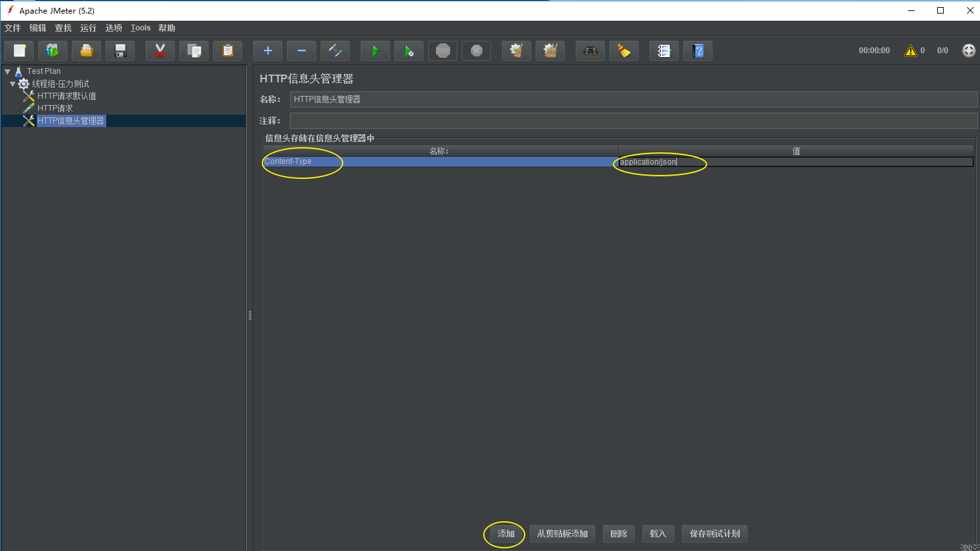Clear results with the single broom icon
Screen dimensions: 980x551
pyautogui.click(x=517, y=51)
